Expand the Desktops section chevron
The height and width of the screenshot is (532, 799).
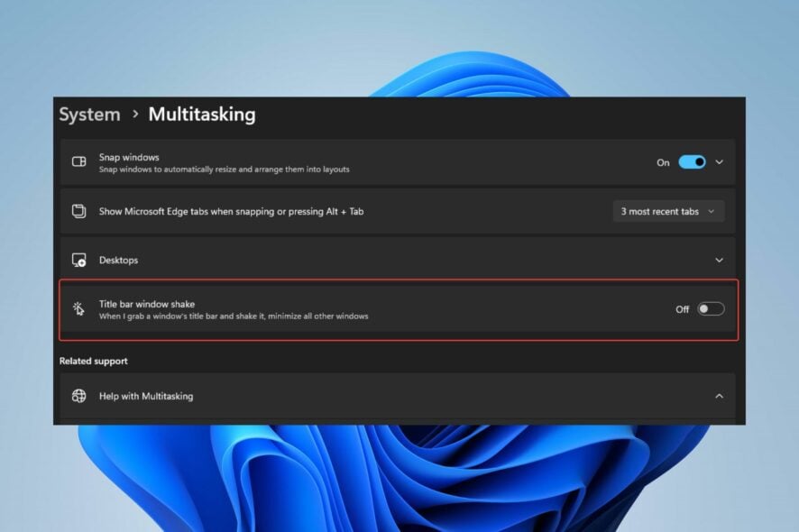tap(719, 260)
